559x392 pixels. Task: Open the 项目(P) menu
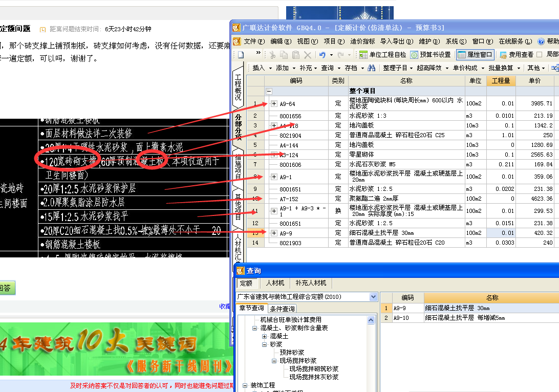coord(334,41)
